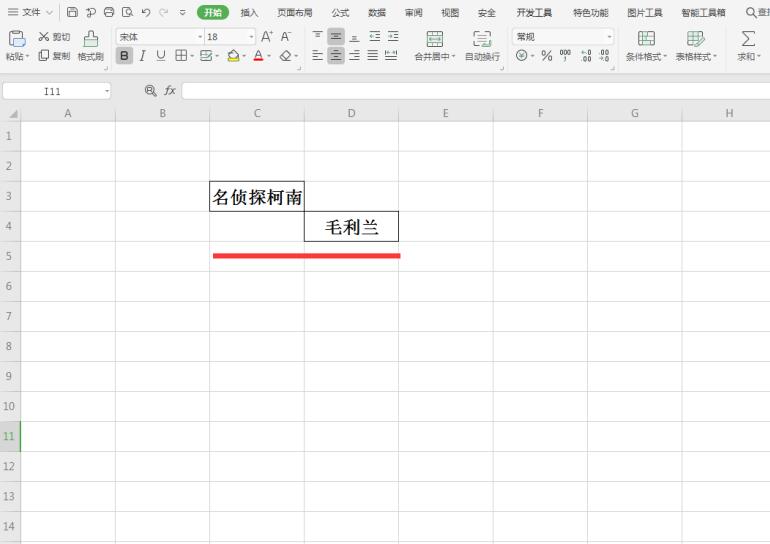The image size is (770, 544).
Task: Toggle Underline formatting
Action: coord(161,55)
